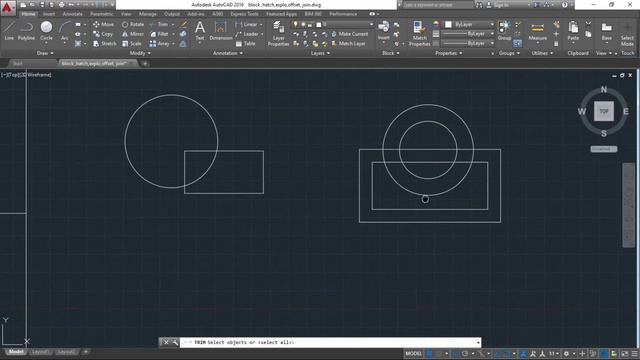Toggle grid display in status bar
This screenshot has width=640, height=360.
[429, 353]
